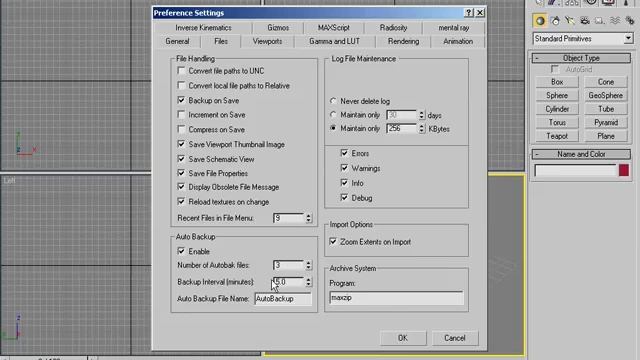Select the Helpers category icon
The width and height of the screenshot is (640, 360).
tap(600, 21)
